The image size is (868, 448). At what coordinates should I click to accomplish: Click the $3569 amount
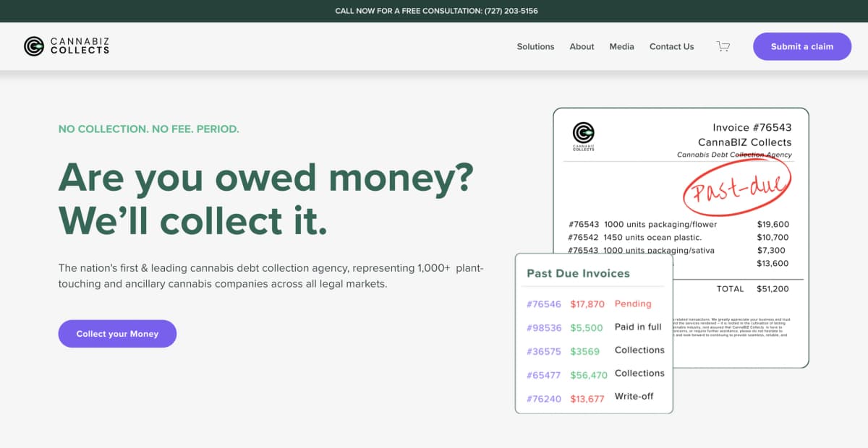584,351
